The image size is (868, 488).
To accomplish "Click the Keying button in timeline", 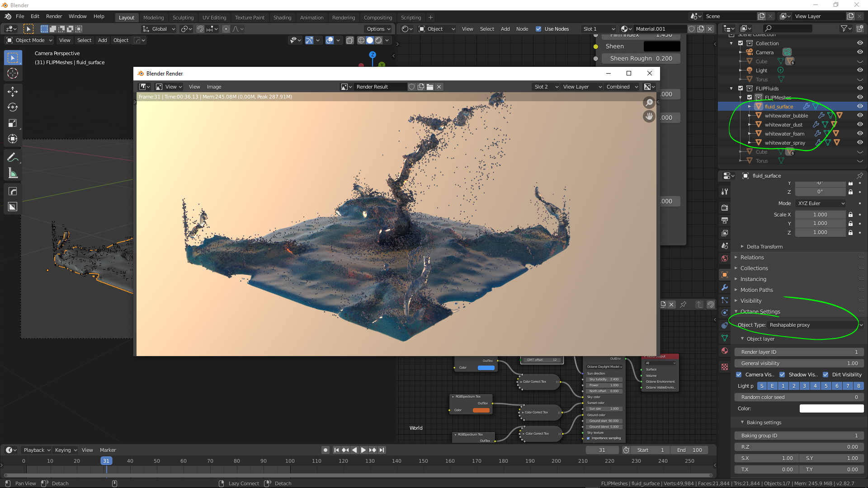I will [66, 450].
